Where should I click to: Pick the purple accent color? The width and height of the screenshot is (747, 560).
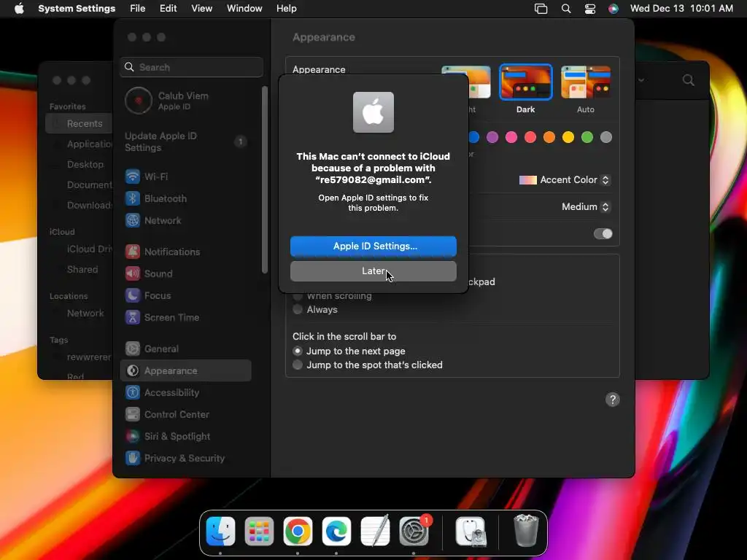492,138
